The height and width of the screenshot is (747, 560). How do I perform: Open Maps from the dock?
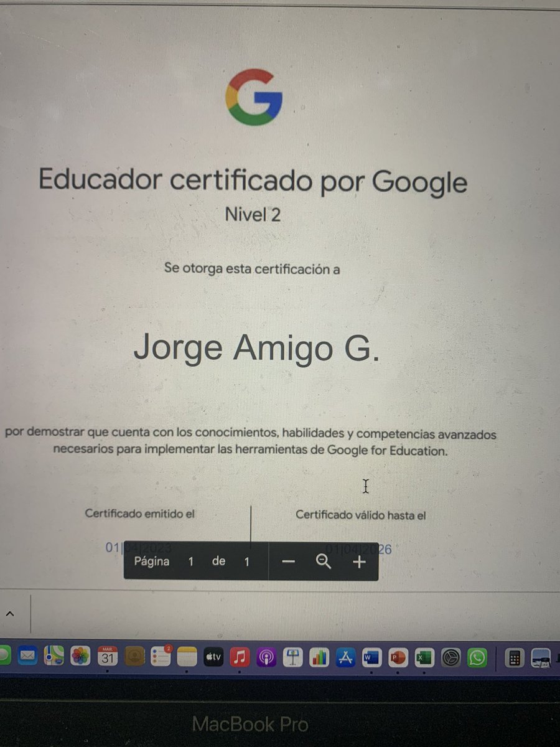coord(53,657)
